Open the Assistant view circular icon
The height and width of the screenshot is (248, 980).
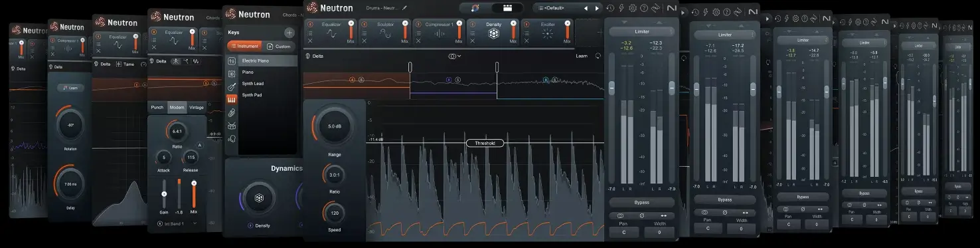(x=475, y=8)
